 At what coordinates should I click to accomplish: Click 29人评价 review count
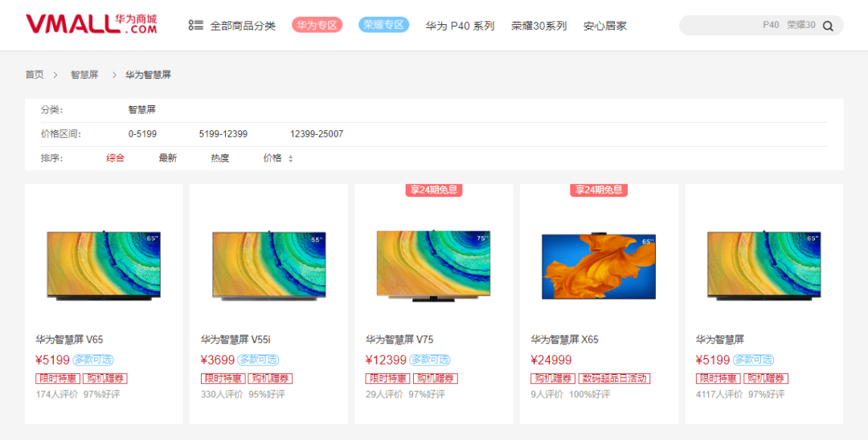tap(384, 395)
